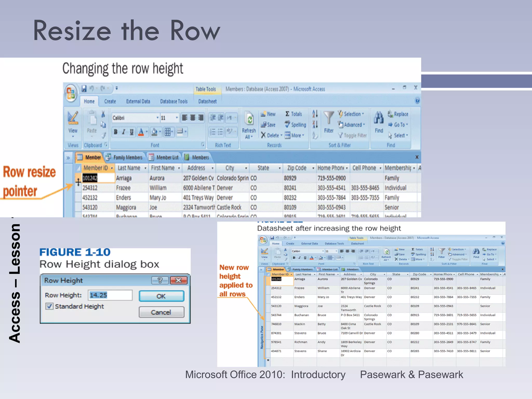The image size is (532, 399).
Task: Click the scissors Cut icon in the large Access ribbon
Action: coord(103,114)
